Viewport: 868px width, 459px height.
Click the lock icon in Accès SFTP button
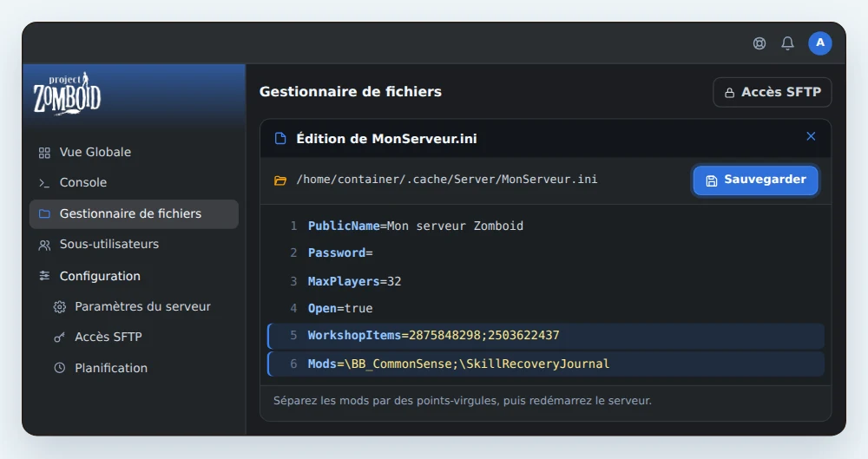[730, 93]
